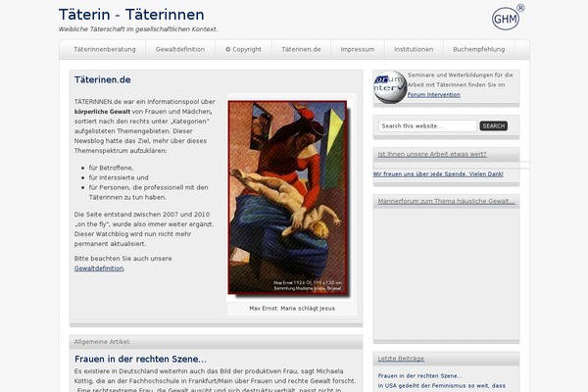Open the Institutionen menu item
This screenshot has width=588, height=392.
coord(414,49)
